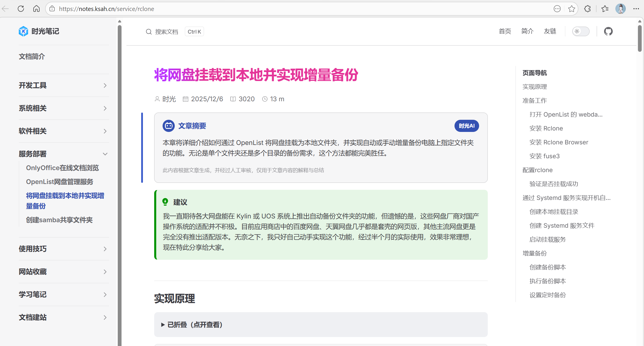This screenshot has width=644, height=346.
Task: Click the 搜索文档 search box
Action: (x=166, y=32)
